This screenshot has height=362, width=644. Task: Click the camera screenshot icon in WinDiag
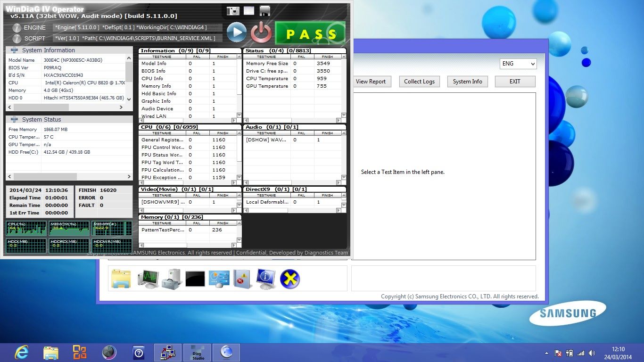[x=233, y=11]
